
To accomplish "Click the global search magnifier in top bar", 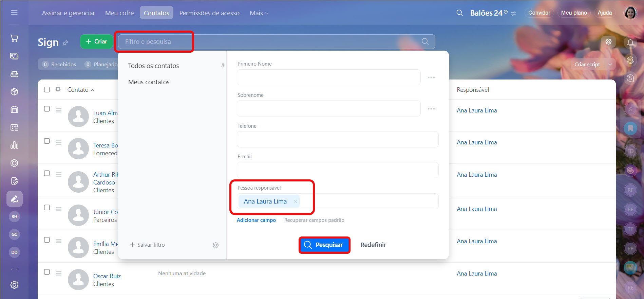I will click(459, 13).
